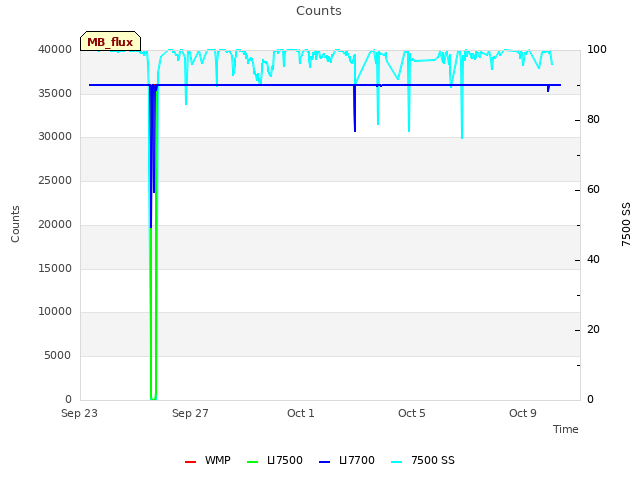Click the left vertical axis title 'Counts'
Image resolution: width=640 pixels, height=480 pixels.
(15, 224)
